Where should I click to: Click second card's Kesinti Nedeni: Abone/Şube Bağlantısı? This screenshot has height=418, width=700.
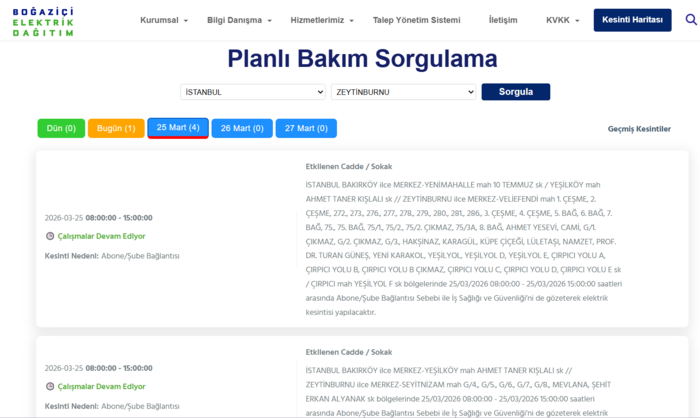coord(112,406)
